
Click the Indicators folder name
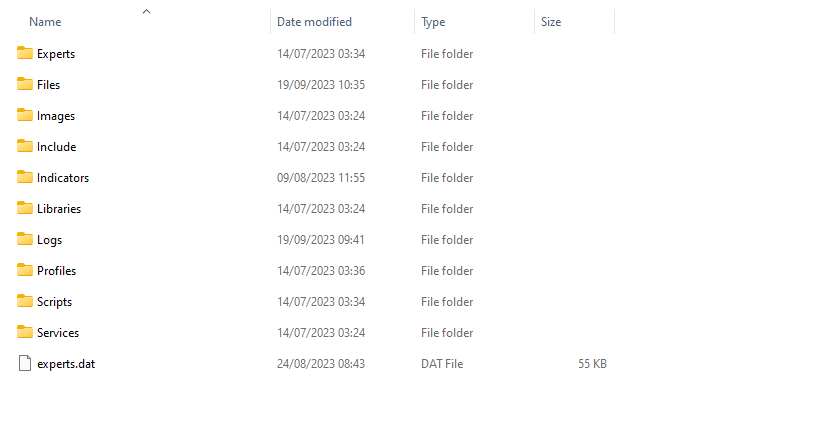63,178
